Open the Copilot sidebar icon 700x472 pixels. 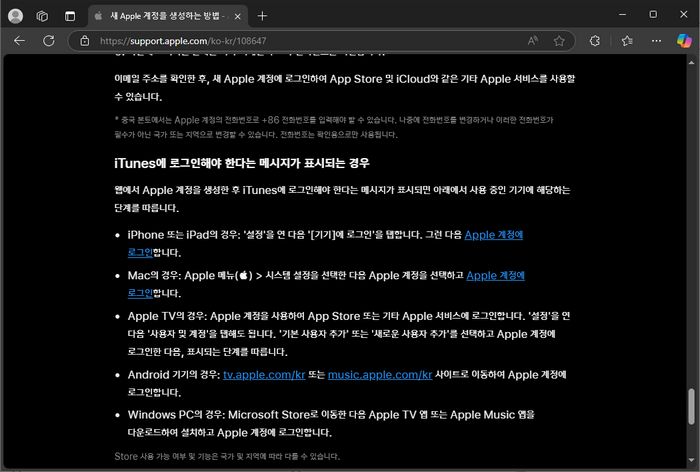click(684, 41)
